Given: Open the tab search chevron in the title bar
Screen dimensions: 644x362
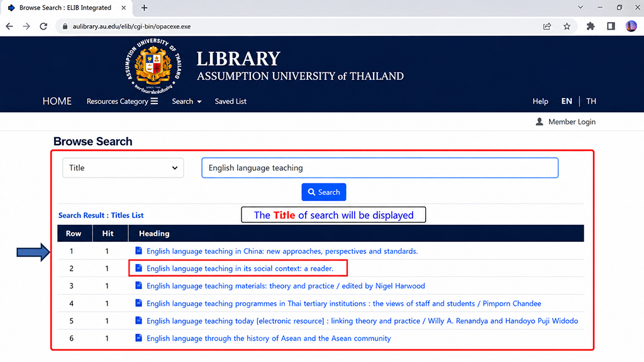Looking at the screenshot, I should pyautogui.click(x=580, y=8).
